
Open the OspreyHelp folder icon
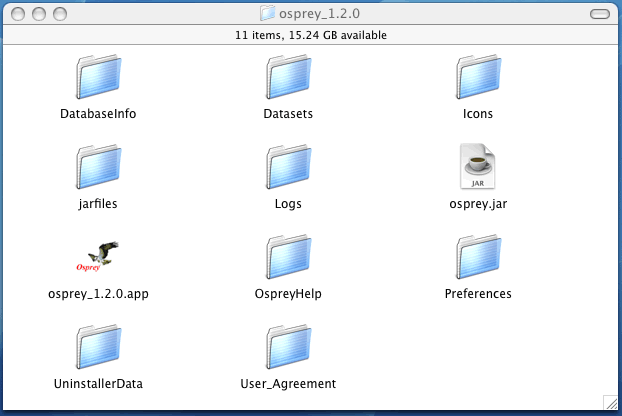click(x=288, y=257)
